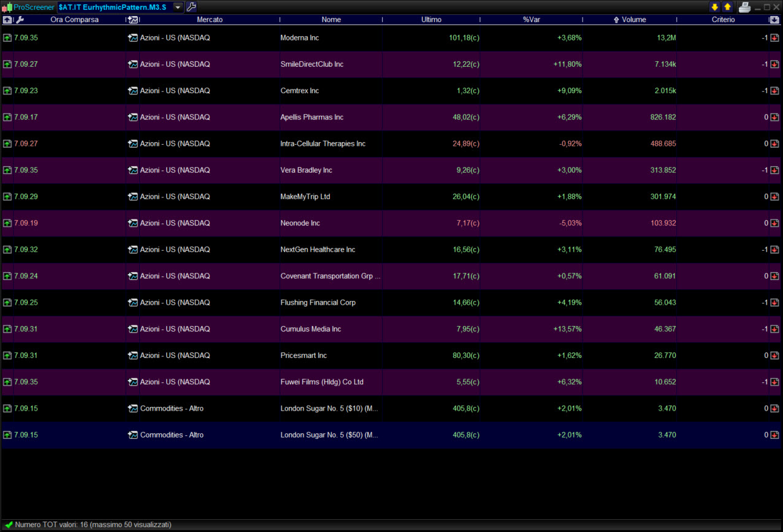Sort by Volume column header
This screenshot has height=532, width=783.
click(633, 20)
